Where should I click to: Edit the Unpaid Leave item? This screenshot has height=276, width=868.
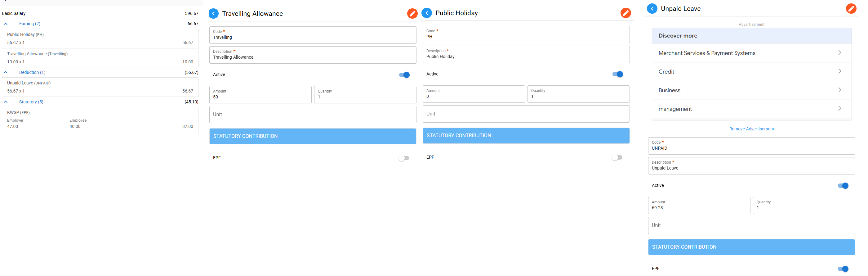pyautogui.click(x=851, y=8)
